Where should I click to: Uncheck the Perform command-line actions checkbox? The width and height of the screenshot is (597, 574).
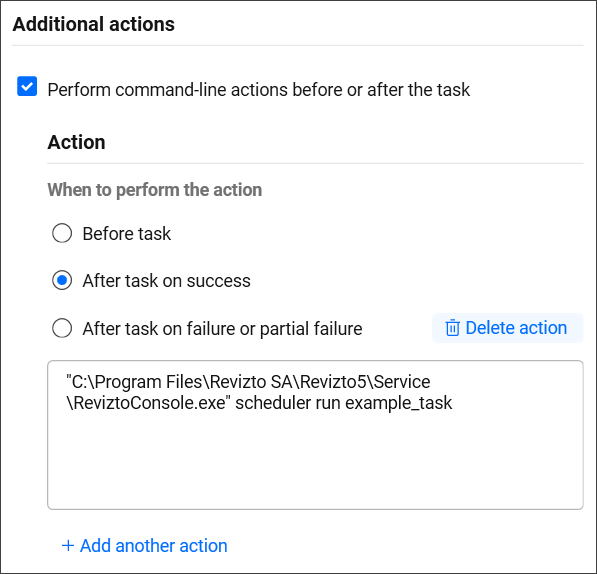pos(27,86)
